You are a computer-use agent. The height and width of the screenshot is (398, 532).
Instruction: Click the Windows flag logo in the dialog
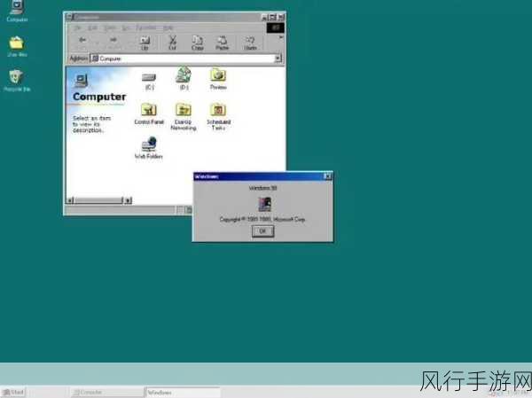(264, 204)
